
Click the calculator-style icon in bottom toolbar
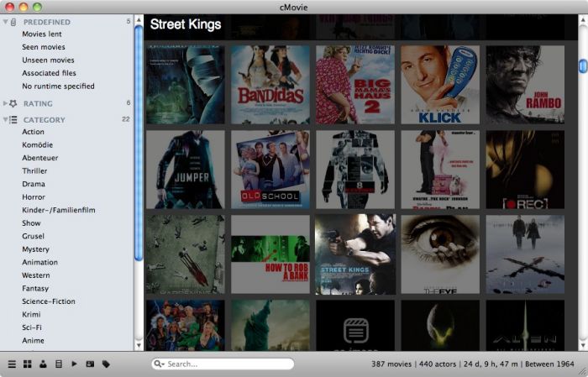(59, 364)
